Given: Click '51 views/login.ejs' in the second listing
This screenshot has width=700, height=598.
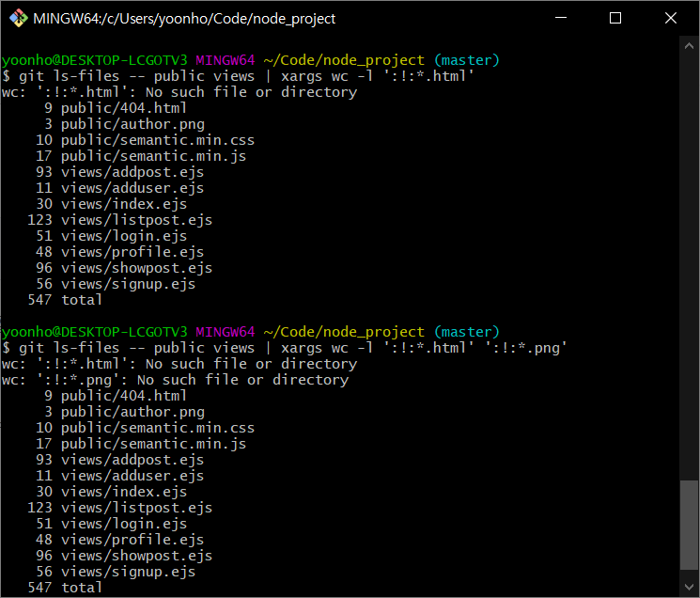Looking at the screenshot, I should (111, 524).
